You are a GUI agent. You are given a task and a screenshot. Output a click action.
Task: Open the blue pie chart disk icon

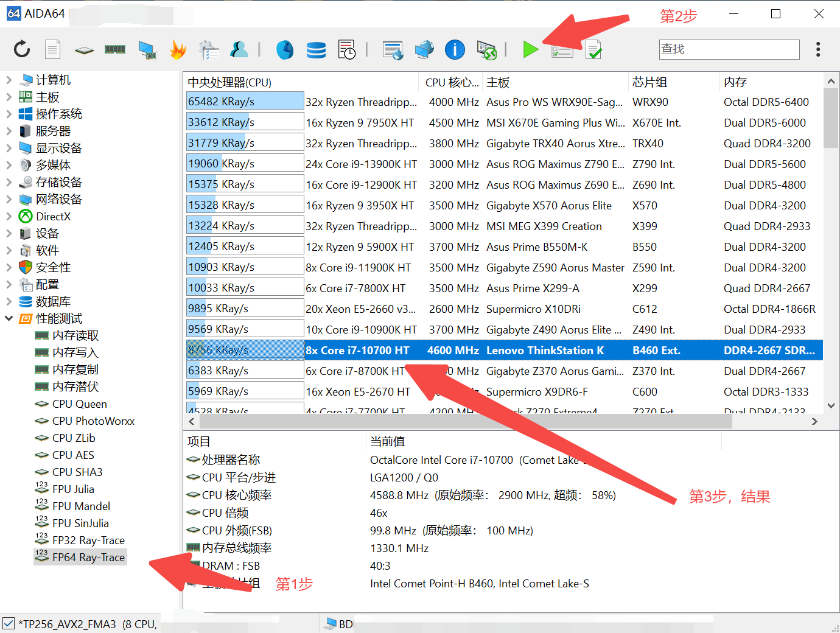click(285, 49)
